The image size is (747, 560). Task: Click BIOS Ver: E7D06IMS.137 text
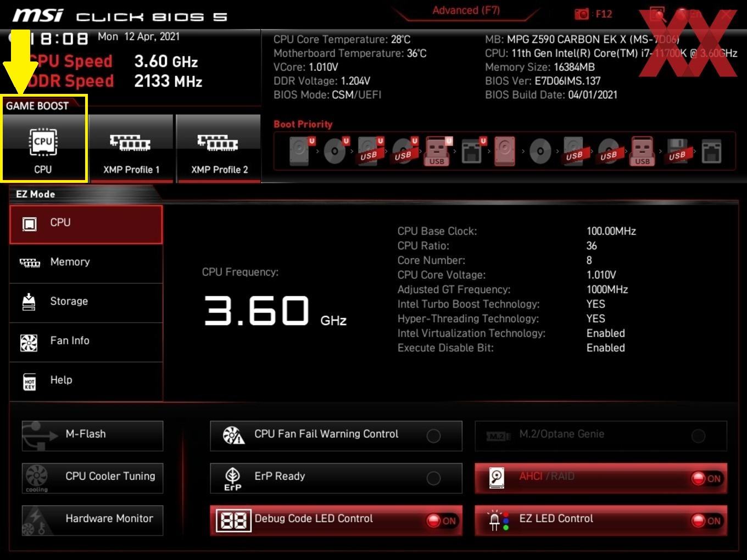[543, 81]
